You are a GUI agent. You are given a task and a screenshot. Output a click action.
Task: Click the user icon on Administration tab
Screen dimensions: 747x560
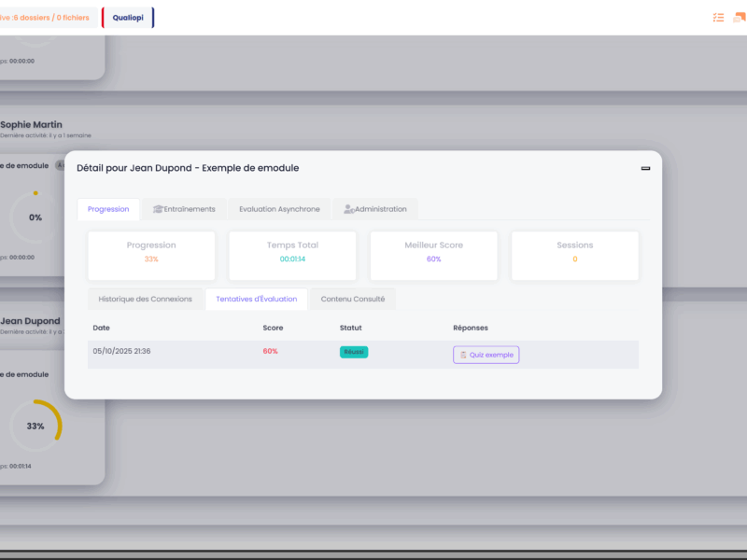click(x=348, y=209)
